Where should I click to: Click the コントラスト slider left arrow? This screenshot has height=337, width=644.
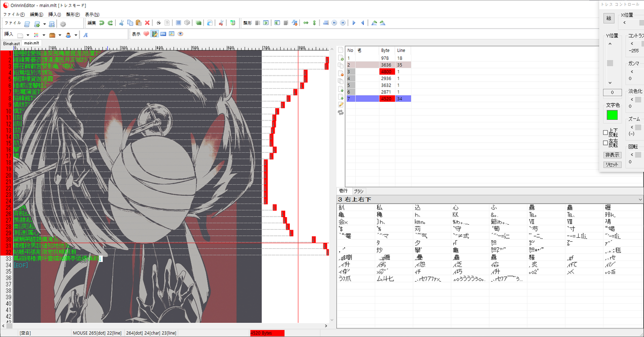[631, 44]
